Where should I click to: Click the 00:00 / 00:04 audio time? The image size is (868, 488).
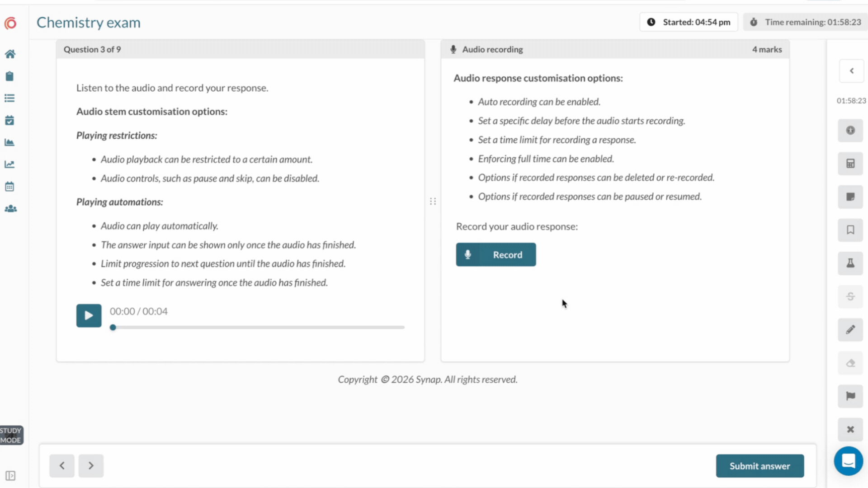[x=139, y=311]
